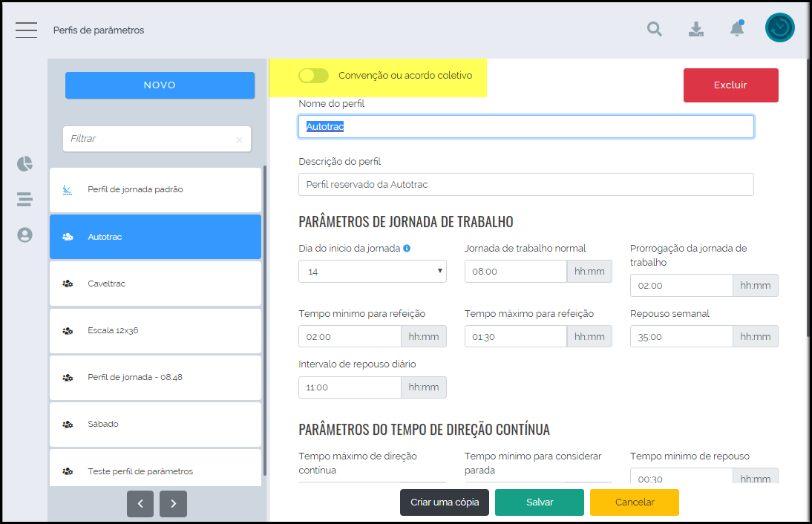Click the info icon beside Dia do início

407,248
